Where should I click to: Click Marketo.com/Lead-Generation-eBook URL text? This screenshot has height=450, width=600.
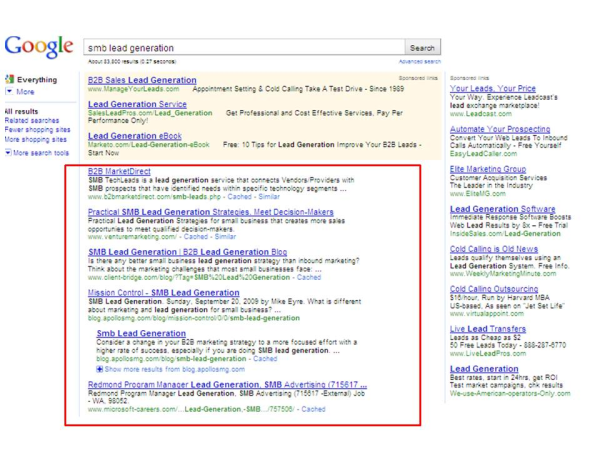click(x=148, y=145)
